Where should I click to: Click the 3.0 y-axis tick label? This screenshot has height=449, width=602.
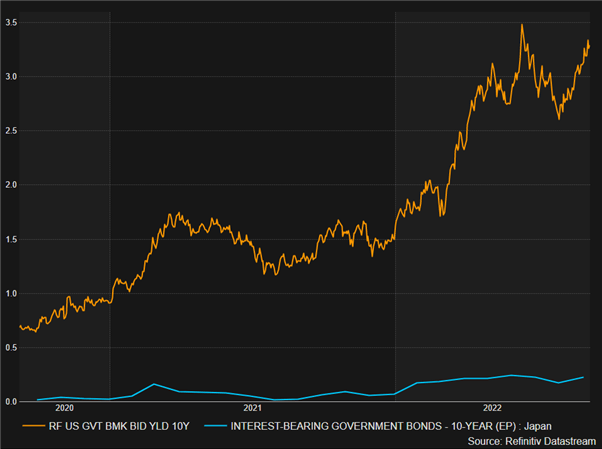click(9, 76)
